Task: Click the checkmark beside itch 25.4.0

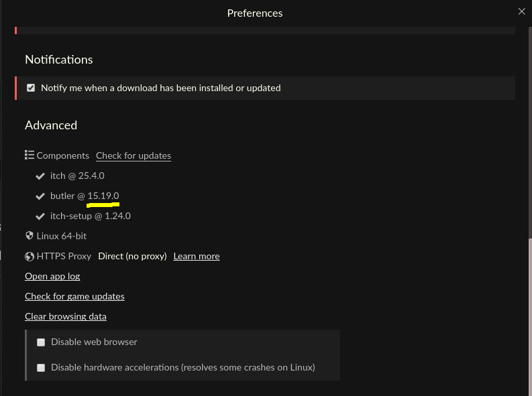Action: [40, 176]
